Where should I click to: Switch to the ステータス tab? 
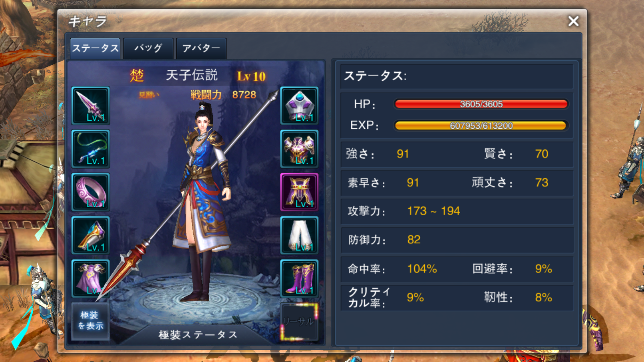[x=95, y=48]
